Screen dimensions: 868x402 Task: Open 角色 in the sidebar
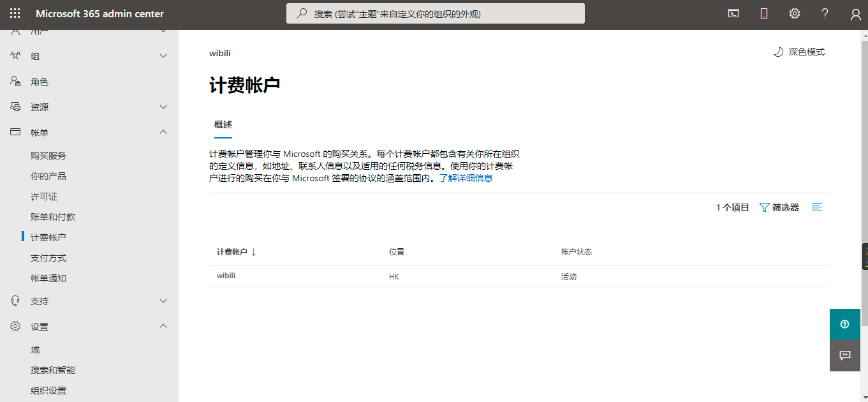(40, 82)
